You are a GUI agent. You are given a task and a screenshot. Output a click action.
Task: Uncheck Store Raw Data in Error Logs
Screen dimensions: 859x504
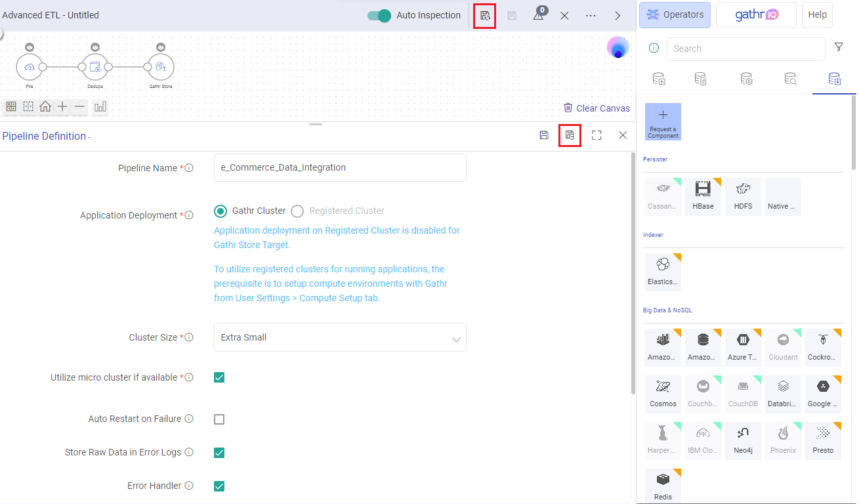(219, 452)
